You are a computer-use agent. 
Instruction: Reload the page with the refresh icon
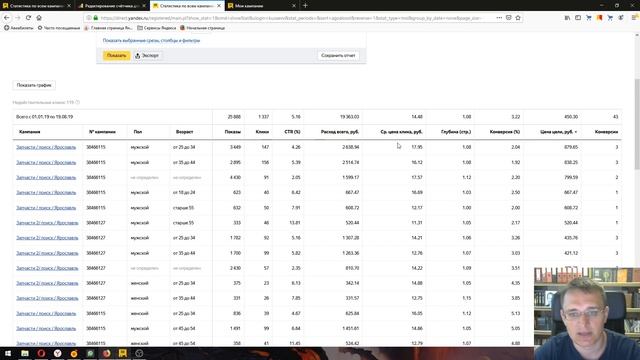click(x=28, y=18)
